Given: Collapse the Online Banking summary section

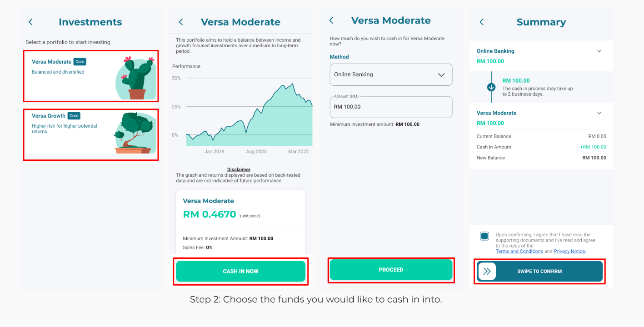Looking at the screenshot, I should pos(599,51).
